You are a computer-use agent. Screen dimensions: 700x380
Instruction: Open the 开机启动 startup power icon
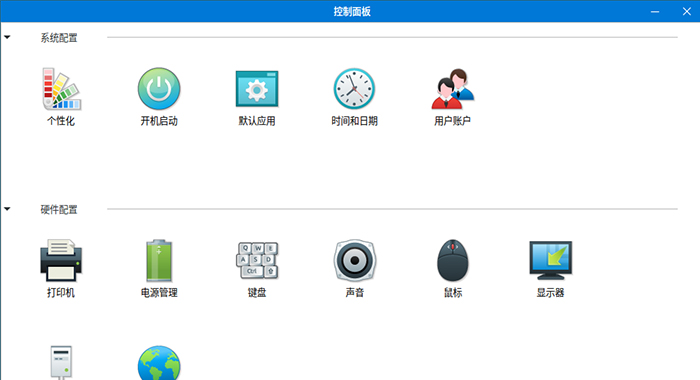159,88
